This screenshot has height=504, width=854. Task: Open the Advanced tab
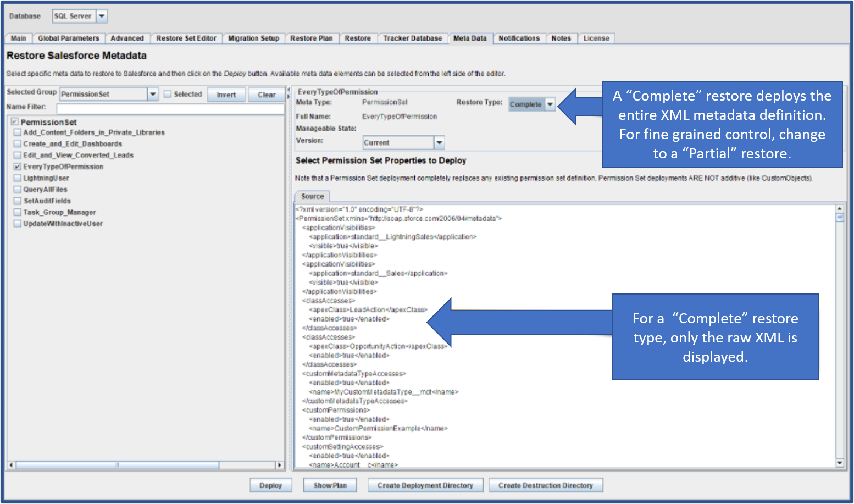[x=127, y=38]
